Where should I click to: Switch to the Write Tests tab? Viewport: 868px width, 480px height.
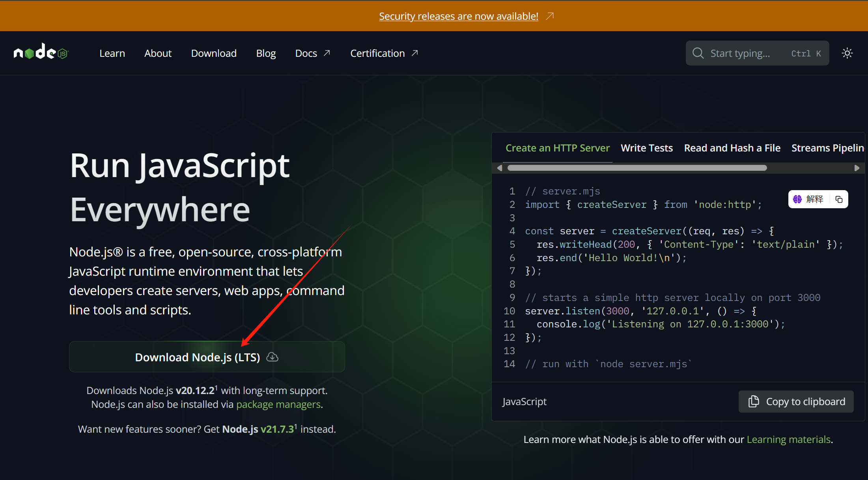[647, 148]
